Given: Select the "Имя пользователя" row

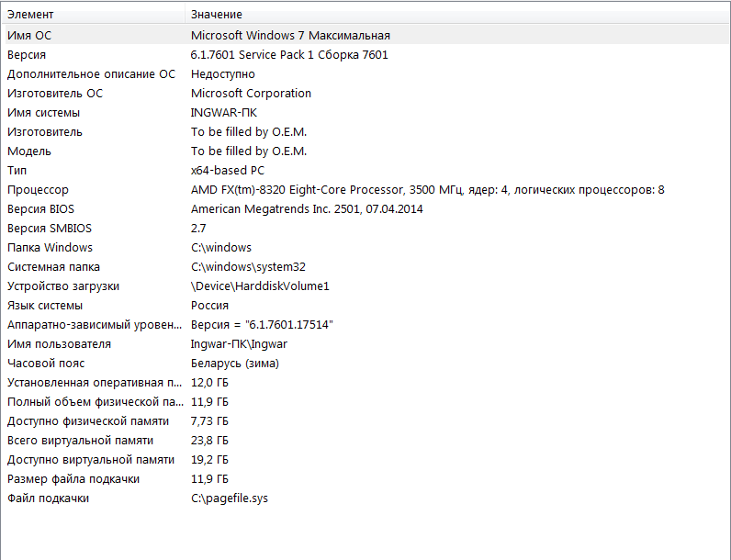Looking at the screenshot, I should [x=59, y=343].
